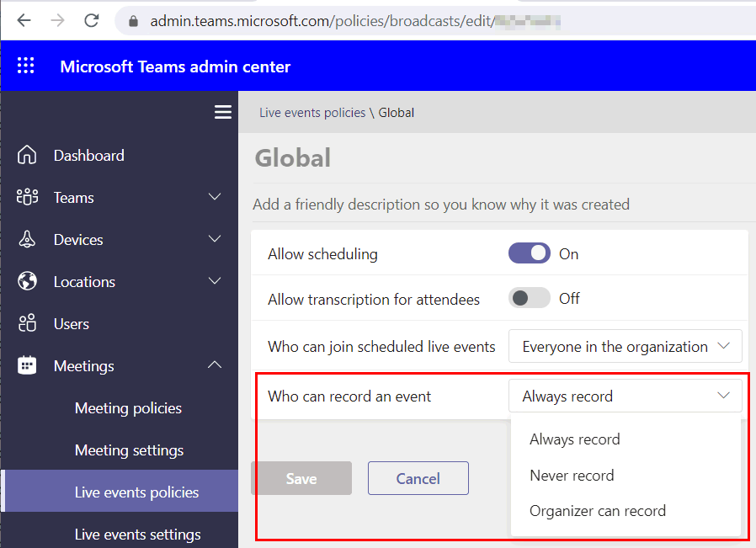Image resolution: width=756 pixels, height=548 pixels.
Task: Collapse sidebar with hamburger menu icon
Action: [223, 112]
